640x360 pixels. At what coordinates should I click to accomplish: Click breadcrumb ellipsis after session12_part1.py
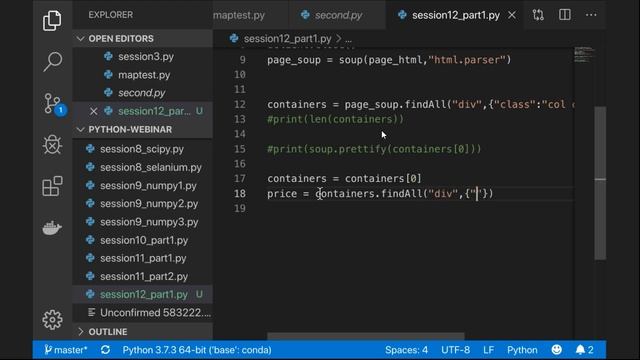348,39
